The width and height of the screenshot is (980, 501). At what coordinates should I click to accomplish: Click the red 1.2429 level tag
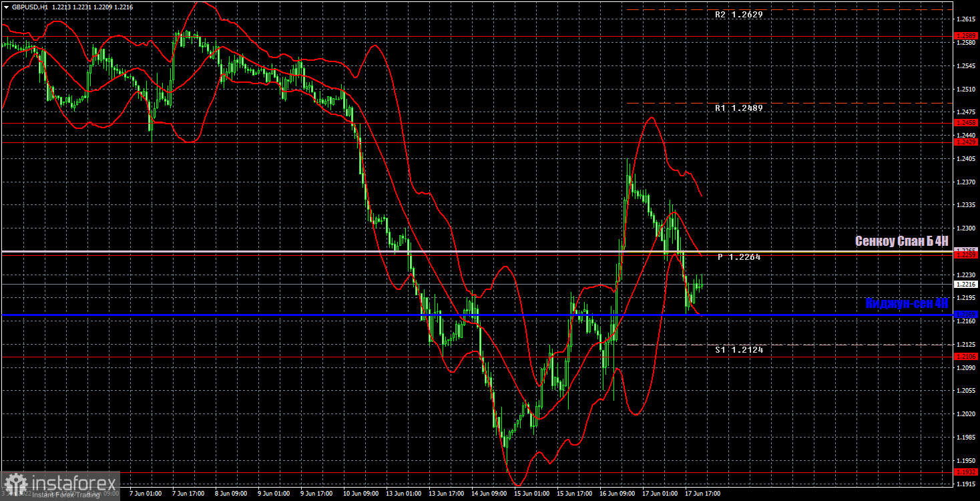click(x=966, y=142)
